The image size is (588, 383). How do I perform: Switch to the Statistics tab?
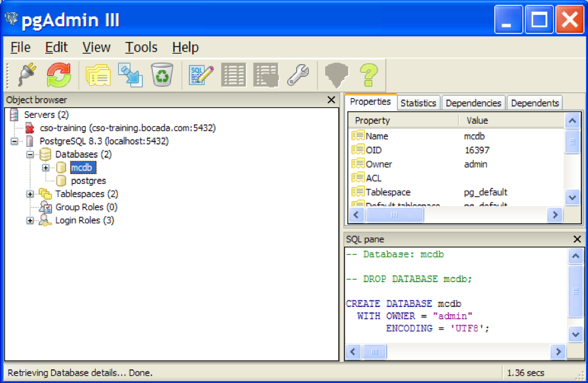coord(418,102)
